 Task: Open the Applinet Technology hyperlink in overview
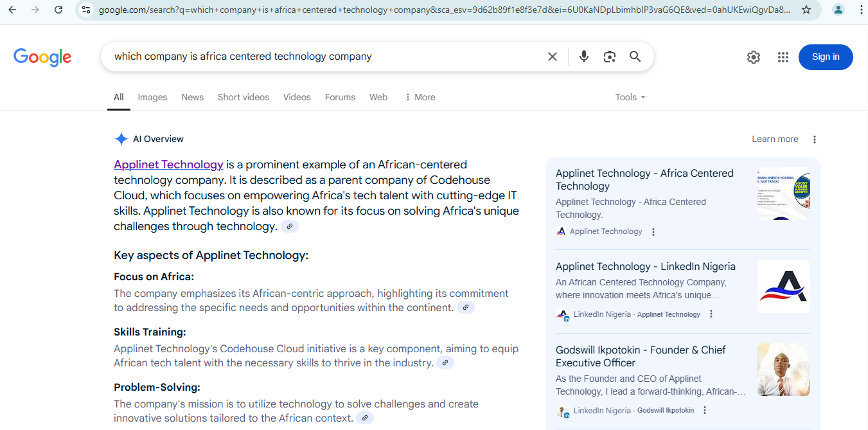(x=168, y=165)
